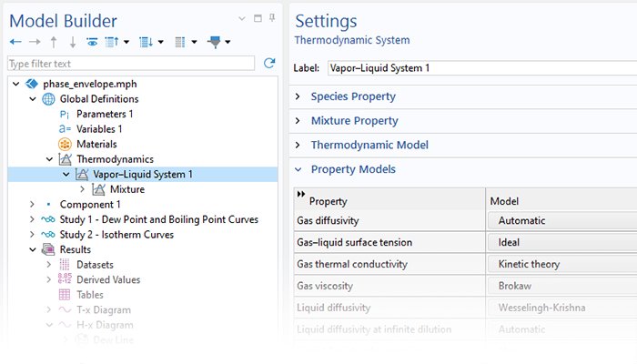Click the Datasets grid icon

[65, 265]
